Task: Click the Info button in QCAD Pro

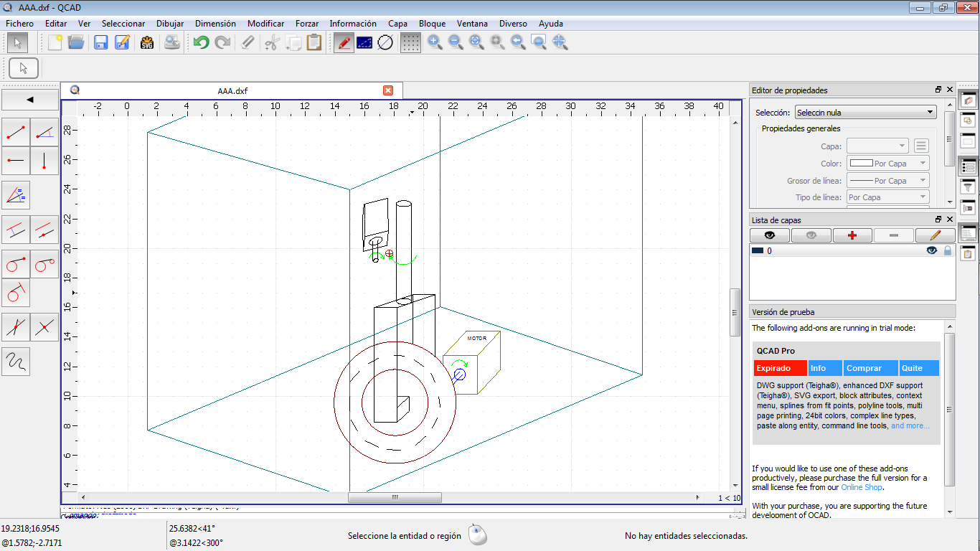Action: (825, 368)
